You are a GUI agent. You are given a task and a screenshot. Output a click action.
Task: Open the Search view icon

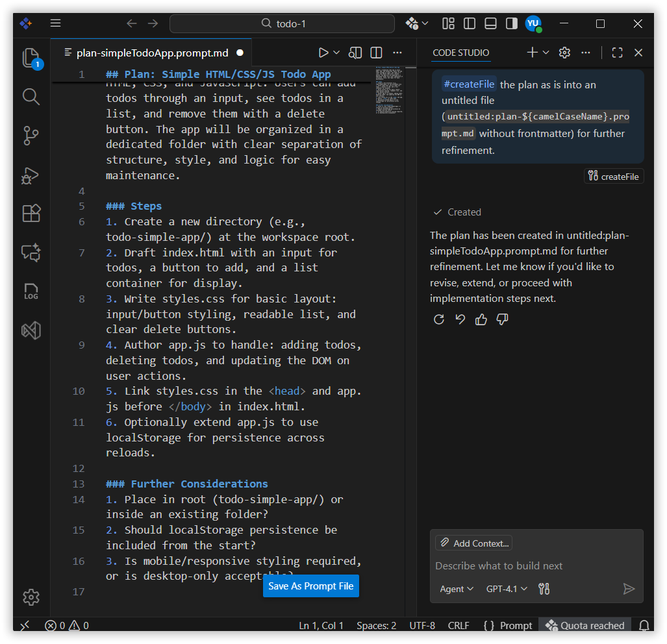tap(31, 97)
